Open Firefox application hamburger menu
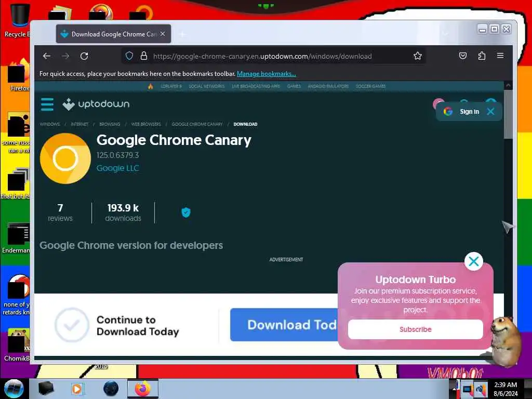The height and width of the screenshot is (399, 532). pyautogui.click(x=500, y=56)
